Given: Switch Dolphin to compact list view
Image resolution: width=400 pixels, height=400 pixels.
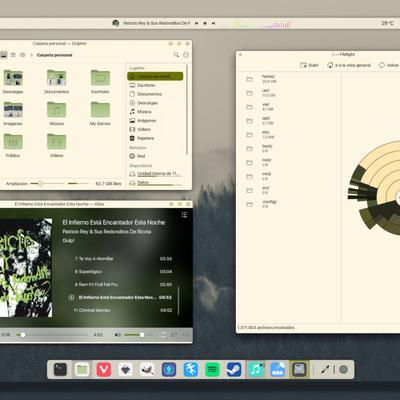Looking at the screenshot, I should tap(13, 55).
